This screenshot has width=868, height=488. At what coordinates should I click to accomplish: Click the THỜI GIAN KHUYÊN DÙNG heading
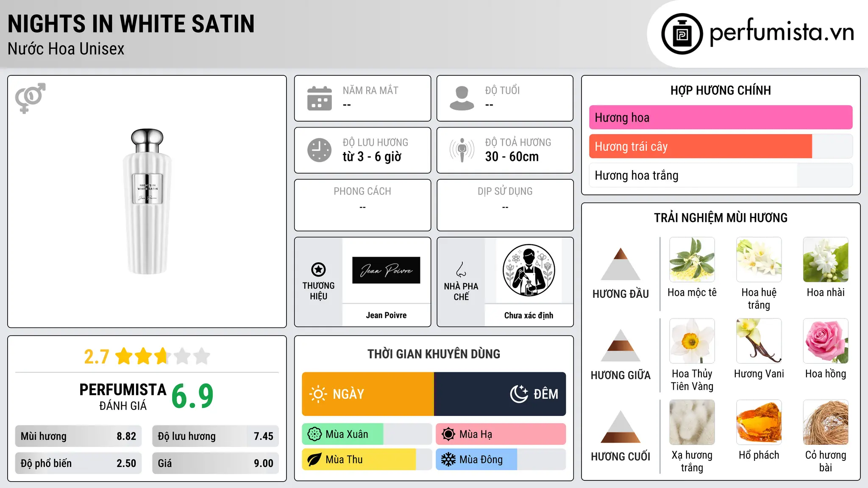click(434, 354)
